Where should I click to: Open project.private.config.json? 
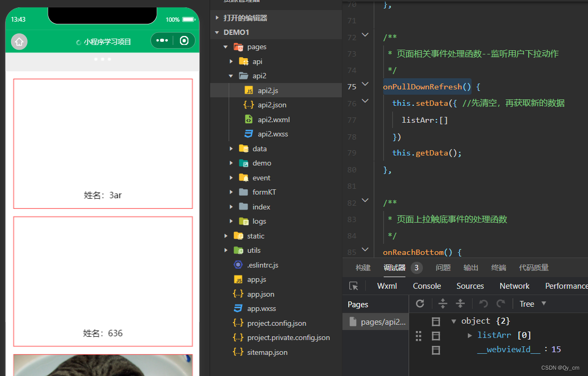pyautogui.click(x=276, y=338)
